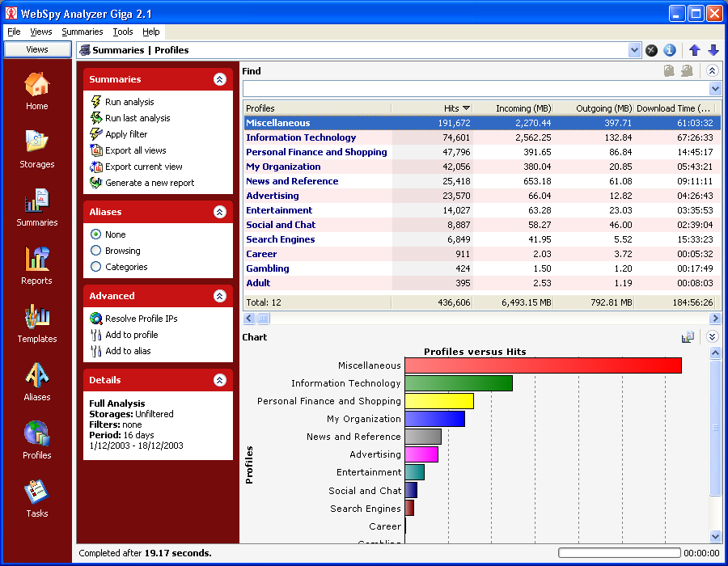
Task: Select the My Organization profile row
Action: (482, 167)
